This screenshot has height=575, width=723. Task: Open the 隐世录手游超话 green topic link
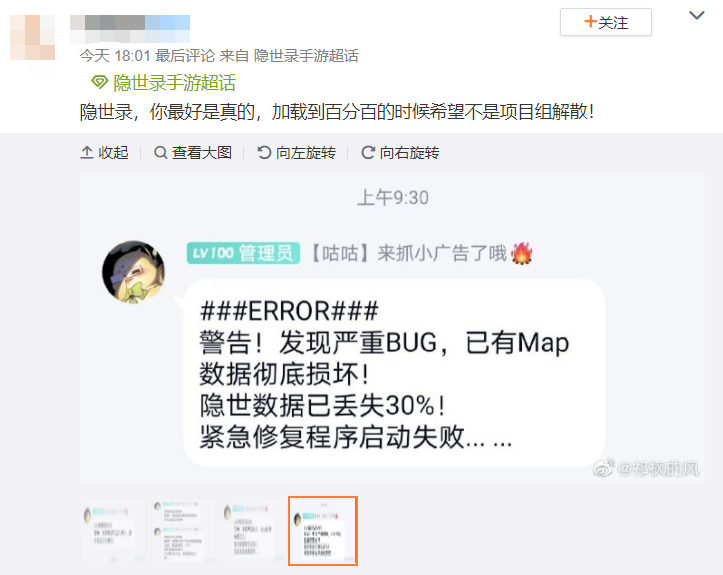coord(174,83)
